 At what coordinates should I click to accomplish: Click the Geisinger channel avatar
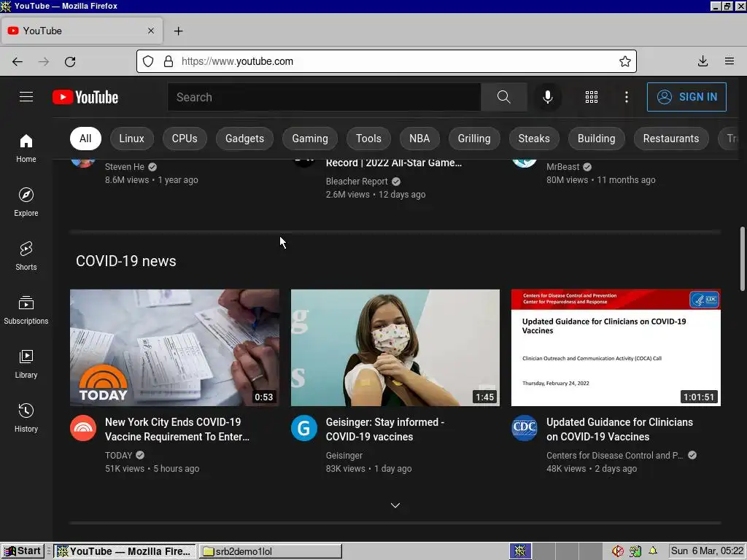pos(304,428)
